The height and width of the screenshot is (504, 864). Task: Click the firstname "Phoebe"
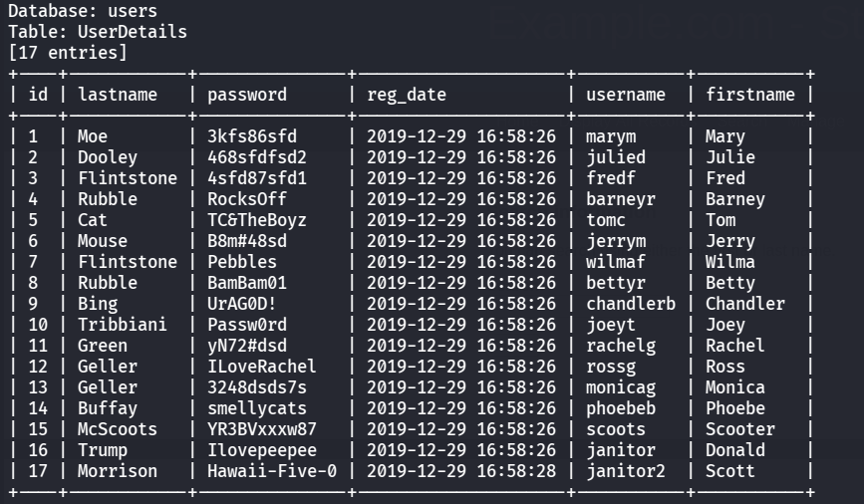pos(735,408)
